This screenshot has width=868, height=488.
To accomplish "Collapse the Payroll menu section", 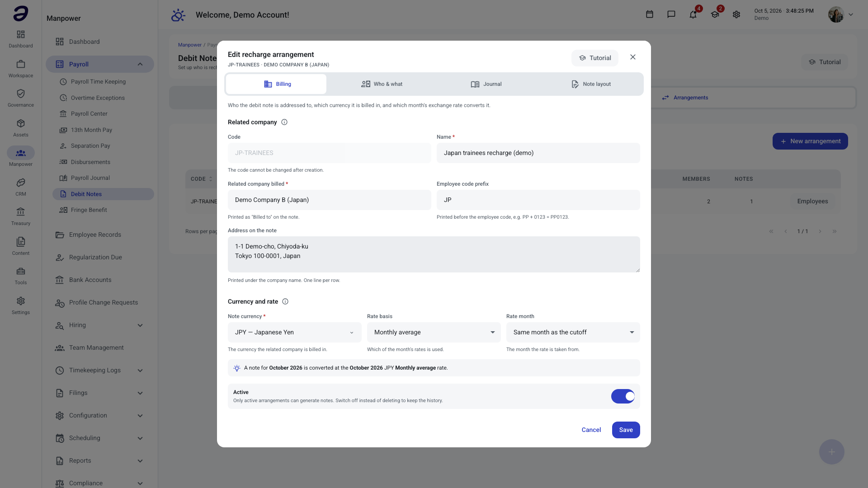I will pyautogui.click(x=140, y=64).
